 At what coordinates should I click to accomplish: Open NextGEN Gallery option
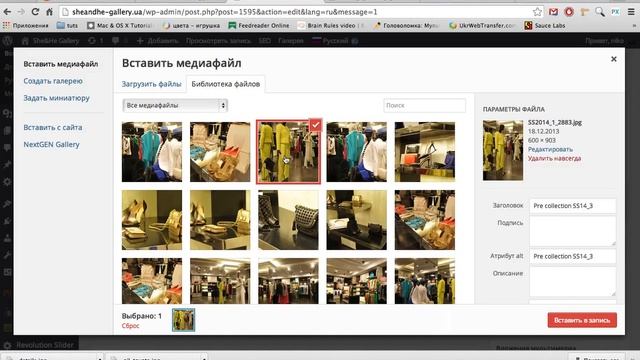[51, 144]
